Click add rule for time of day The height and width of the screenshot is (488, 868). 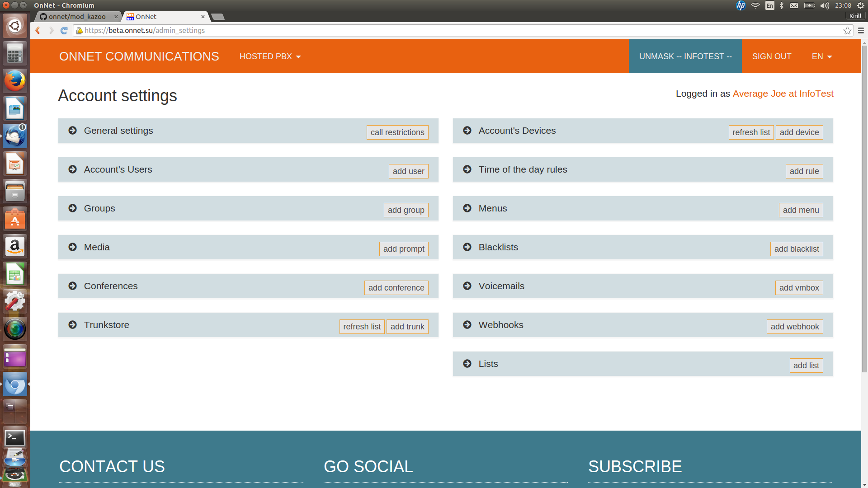[804, 171]
